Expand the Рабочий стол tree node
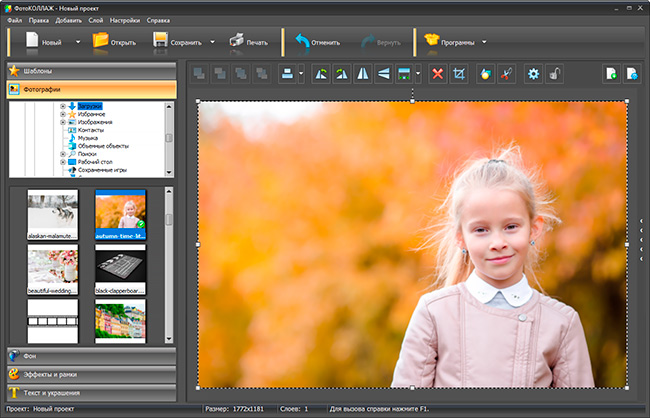The height and width of the screenshot is (418, 650). click(63, 162)
